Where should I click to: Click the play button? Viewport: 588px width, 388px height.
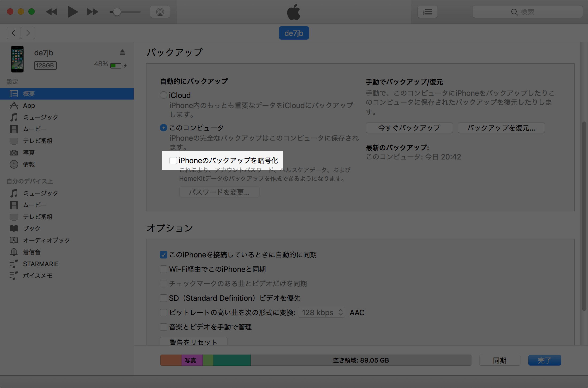[x=72, y=12]
